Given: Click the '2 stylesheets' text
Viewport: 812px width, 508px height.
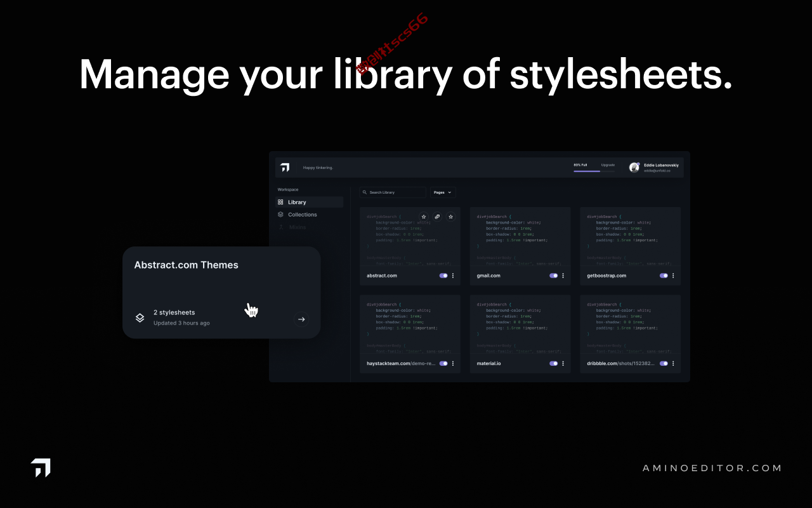Looking at the screenshot, I should point(174,312).
